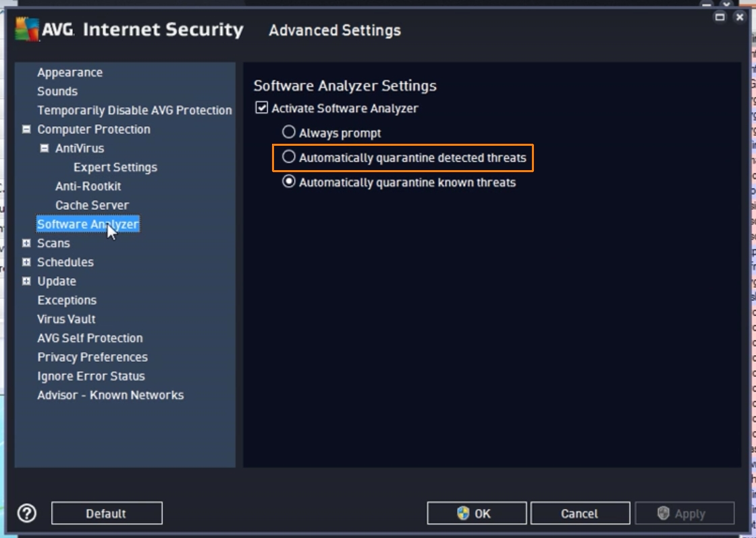Expand the Schedules tree node
Screen dimensions: 756x538
pyautogui.click(x=26, y=262)
